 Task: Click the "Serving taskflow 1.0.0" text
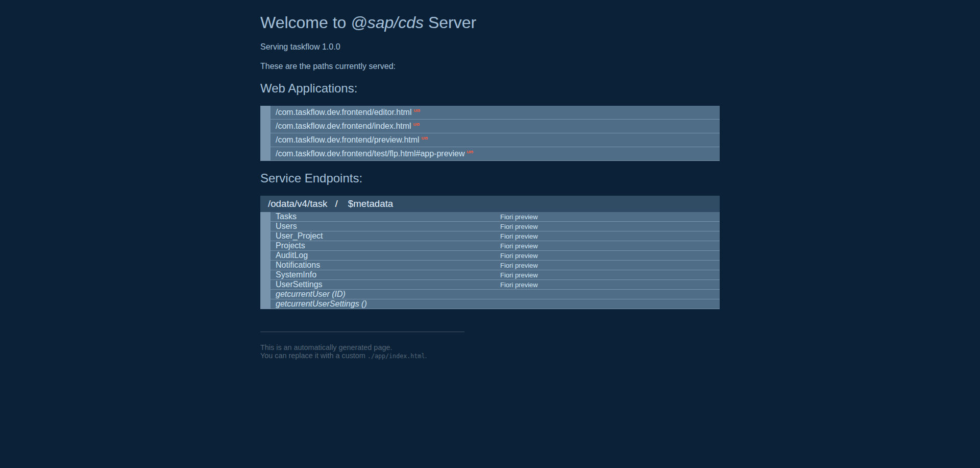click(x=300, y=47)
